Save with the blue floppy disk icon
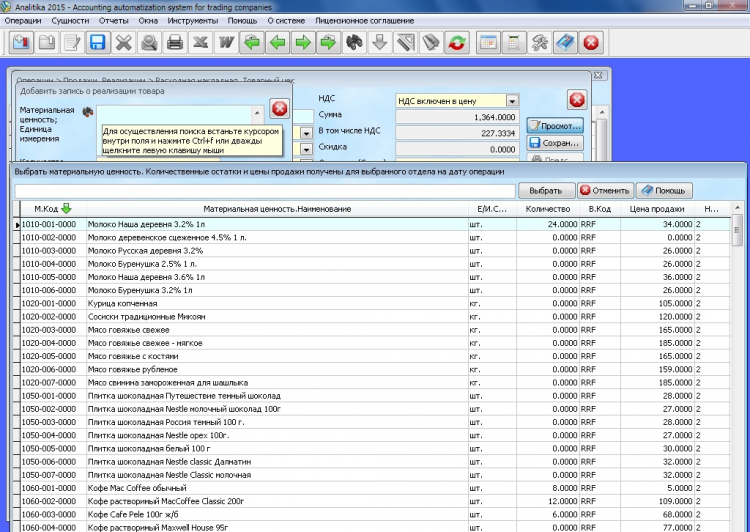The width and height of the screenshot is (750, 532). [x=98, y=43]
